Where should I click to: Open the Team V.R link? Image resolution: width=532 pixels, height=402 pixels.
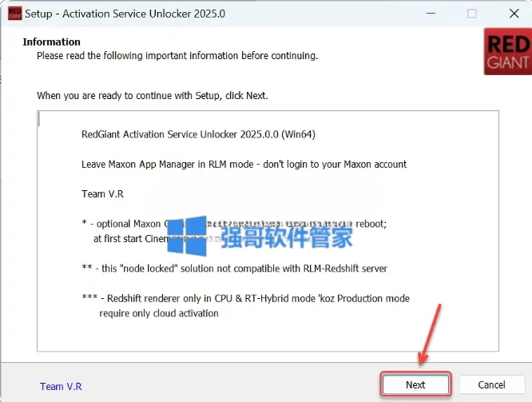[x=61, y=386]
